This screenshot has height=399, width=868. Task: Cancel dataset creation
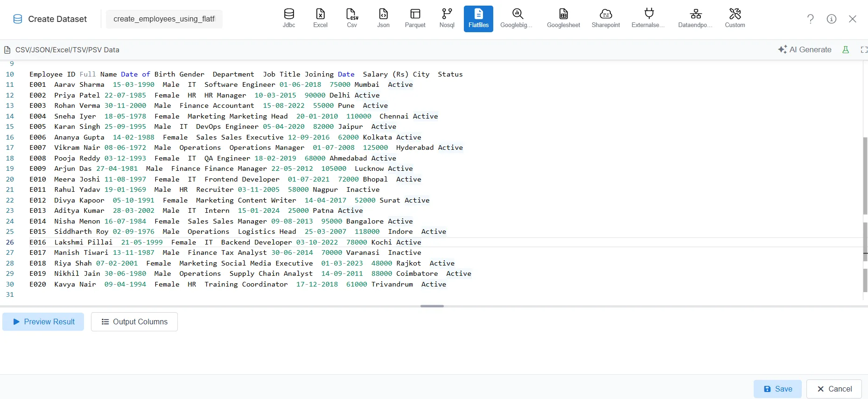point(834,389)
